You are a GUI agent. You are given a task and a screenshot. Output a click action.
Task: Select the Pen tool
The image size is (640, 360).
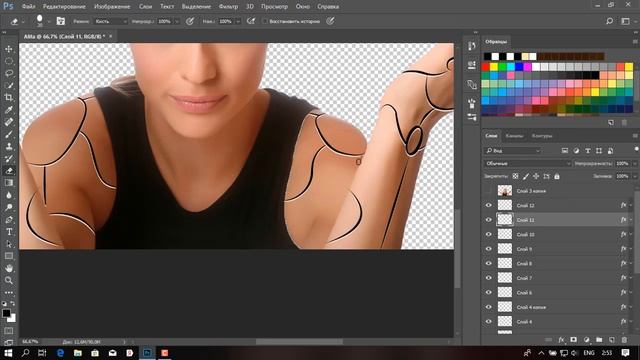tap(9, 220)
